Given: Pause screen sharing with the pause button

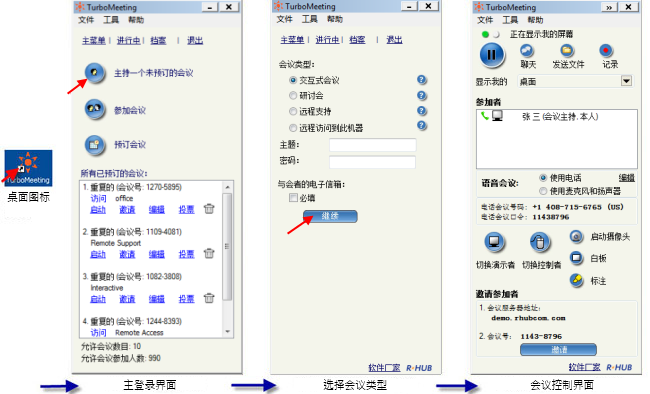Looking at the screenshot, I should (492, 55).
